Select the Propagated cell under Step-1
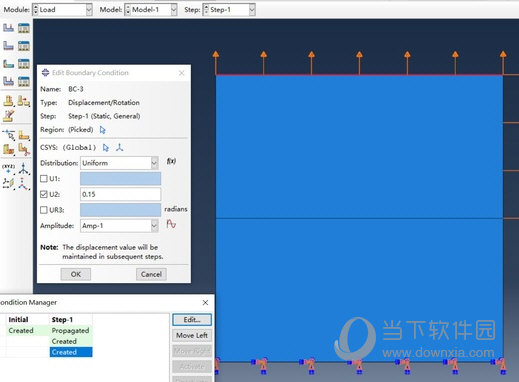The image size is (519, 382). (x=71, y=330)
